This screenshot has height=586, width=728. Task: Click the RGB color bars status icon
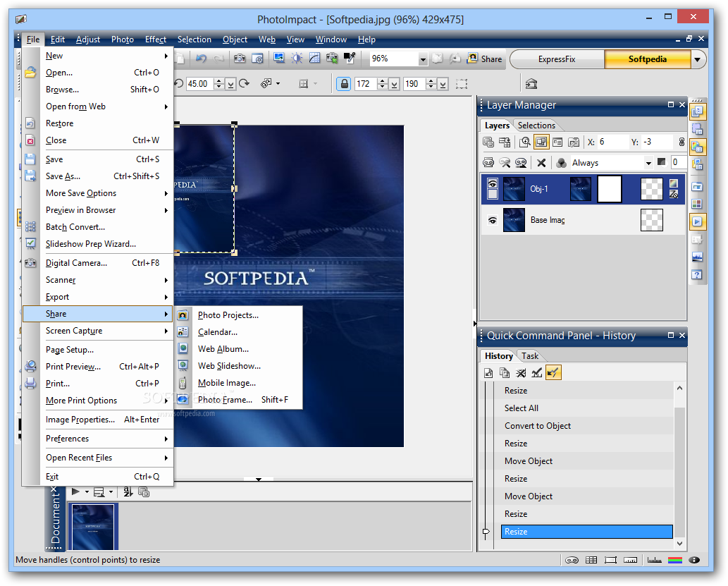(x=674, y=560)
